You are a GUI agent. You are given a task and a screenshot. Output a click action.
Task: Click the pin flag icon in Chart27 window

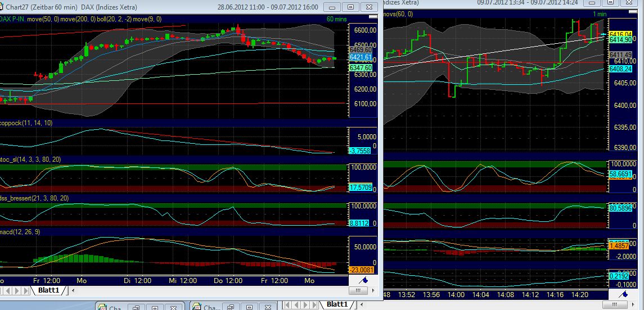(x=363, y=280)
